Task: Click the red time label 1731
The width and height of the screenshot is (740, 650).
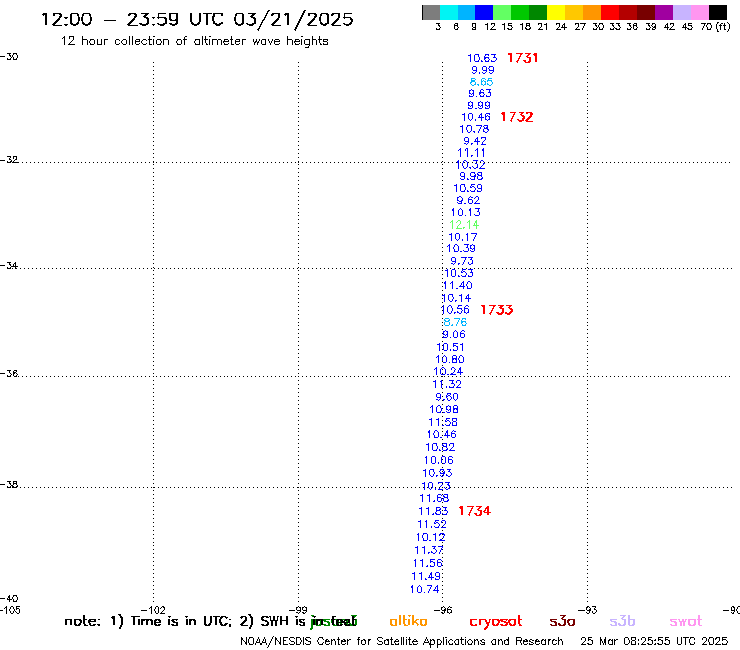Action: [522, 58]
